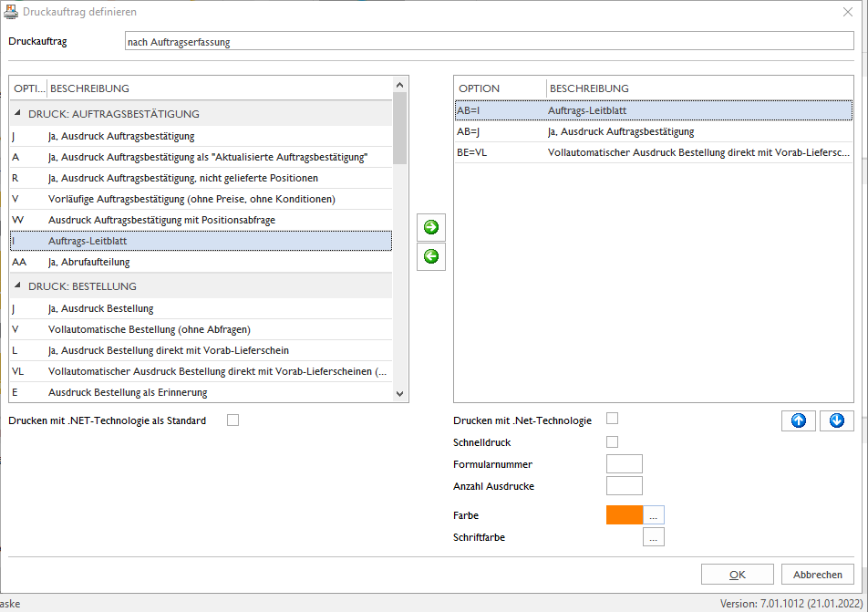Image resolution: width=868 pixels, height=612 pixels.
Task: Click the Abbrechen button
Action: click(818, 575)
